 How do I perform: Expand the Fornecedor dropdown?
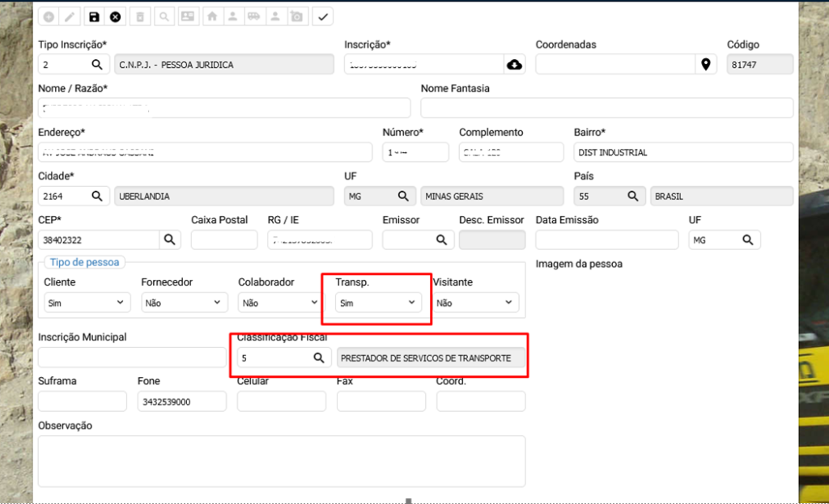[182, 303]
